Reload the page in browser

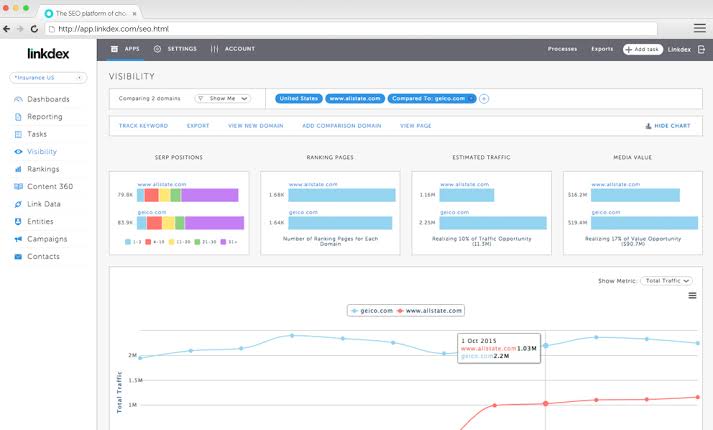point(34,29)
